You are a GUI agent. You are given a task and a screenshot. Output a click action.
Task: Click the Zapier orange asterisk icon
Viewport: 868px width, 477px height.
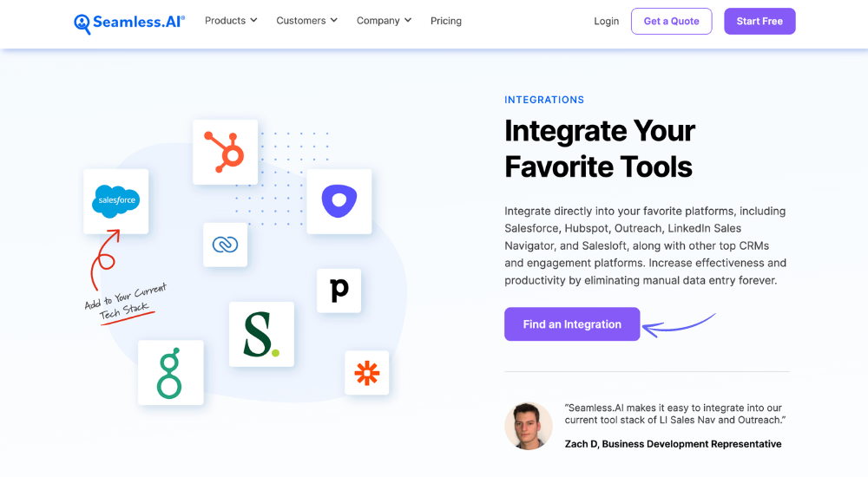(x=366, y=373)
